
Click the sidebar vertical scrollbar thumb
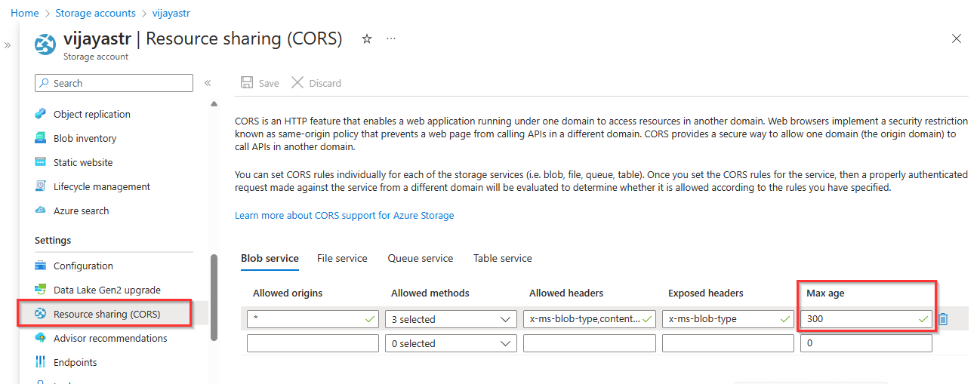214,296
